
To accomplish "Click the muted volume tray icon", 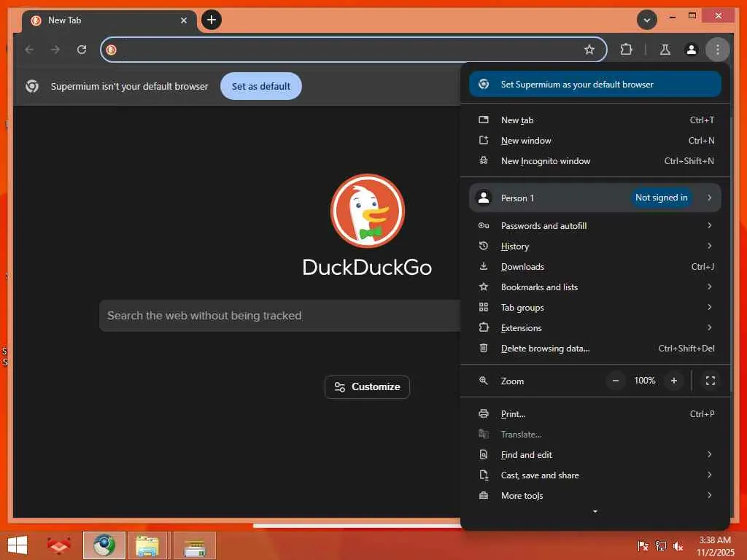I will (x=678, y=545).
